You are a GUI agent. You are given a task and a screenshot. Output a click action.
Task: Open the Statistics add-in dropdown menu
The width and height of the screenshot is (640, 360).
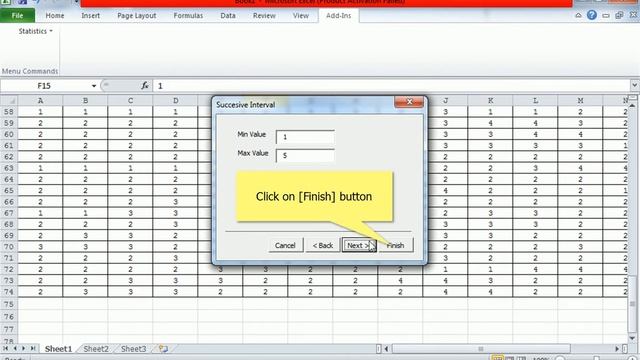click(x=36, y=31)
